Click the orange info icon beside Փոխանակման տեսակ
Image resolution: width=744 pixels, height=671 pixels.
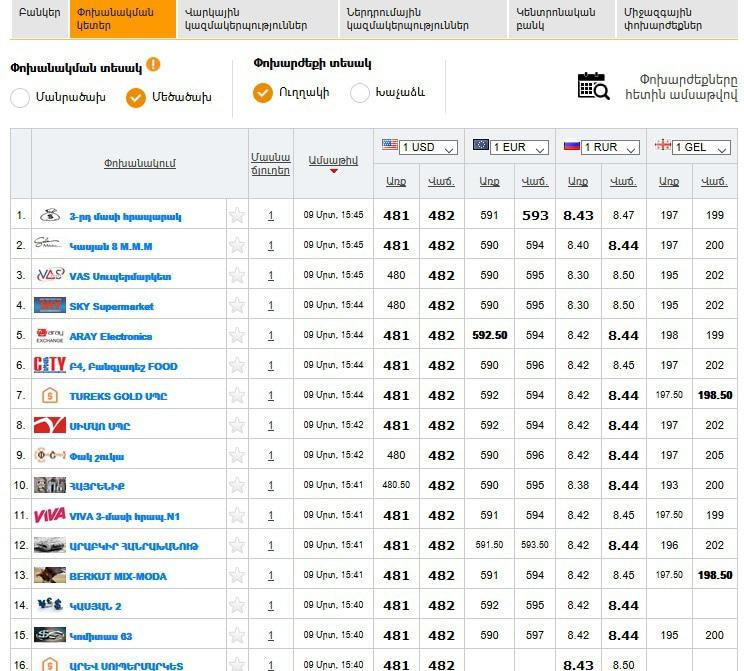(153, 65)
